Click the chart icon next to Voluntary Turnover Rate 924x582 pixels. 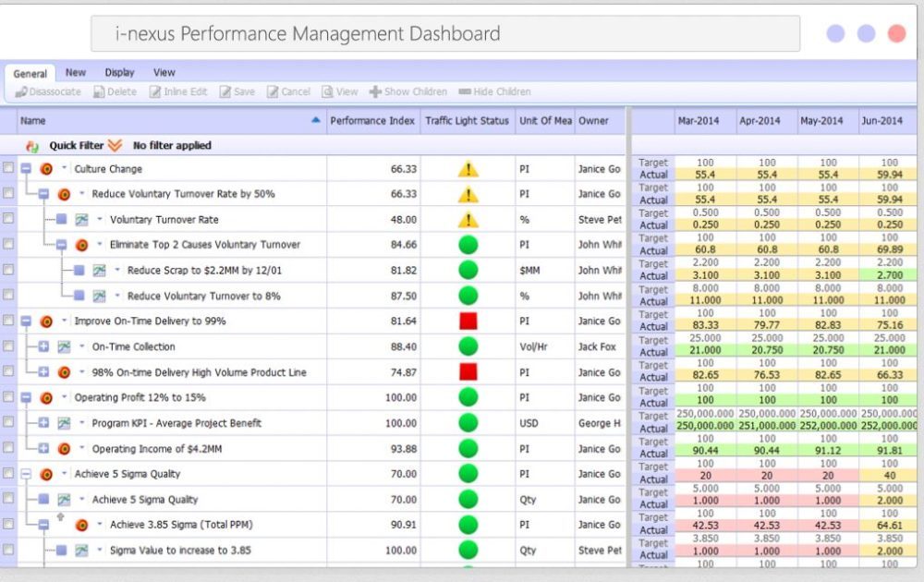coord(82,220)
